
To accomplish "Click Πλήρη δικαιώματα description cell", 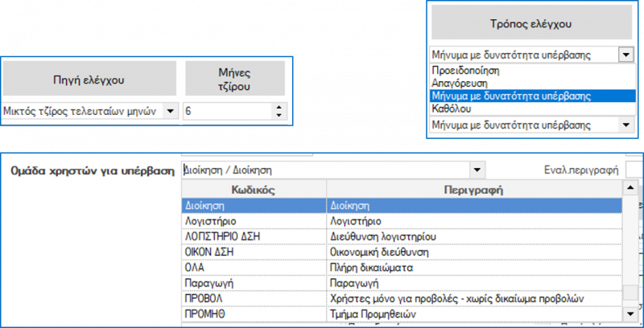I will point(474,268).
